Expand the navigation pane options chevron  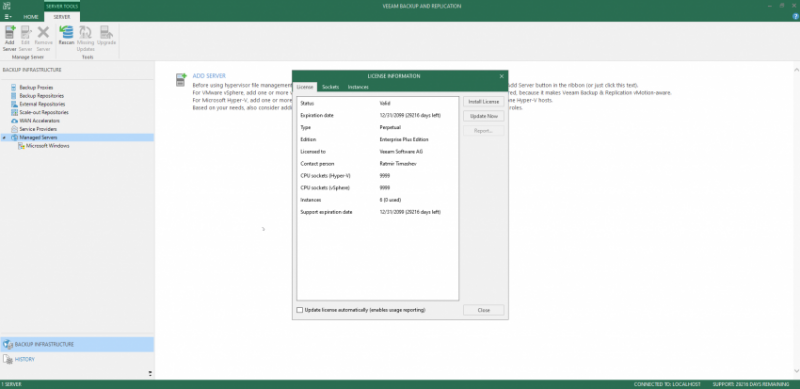point(150,374)
